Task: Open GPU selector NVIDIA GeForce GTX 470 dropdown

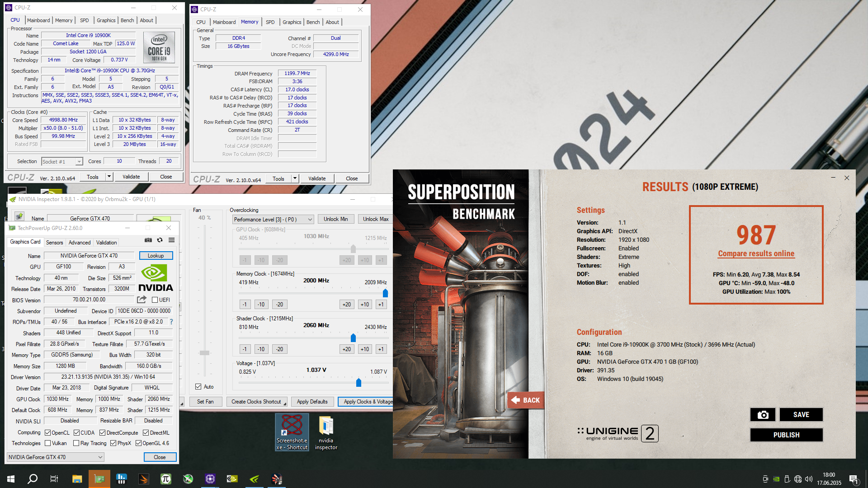Action: click(56, 457)
